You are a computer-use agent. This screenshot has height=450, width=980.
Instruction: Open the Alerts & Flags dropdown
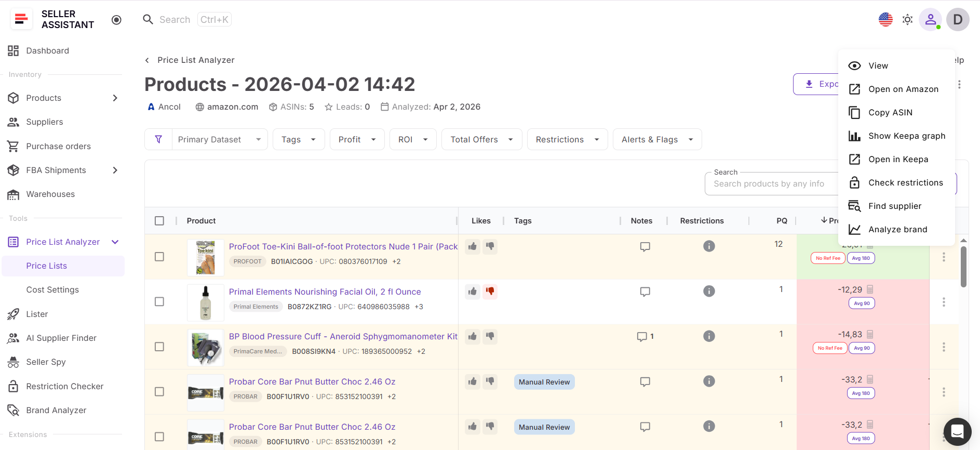pos(657,139)
